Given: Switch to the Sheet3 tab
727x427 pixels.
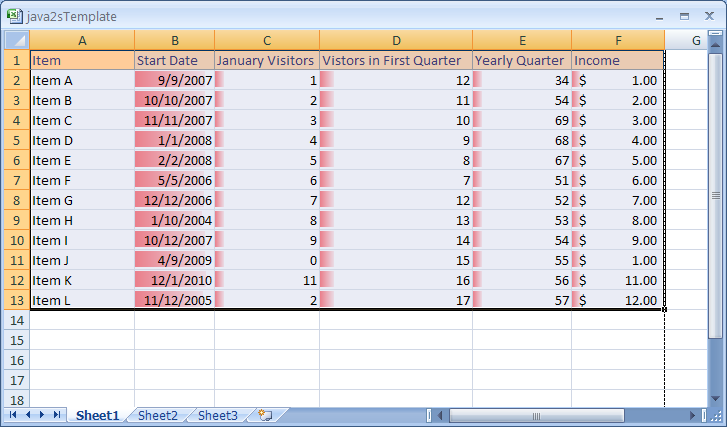Looking at the screenshot, I should coord(217,415).
